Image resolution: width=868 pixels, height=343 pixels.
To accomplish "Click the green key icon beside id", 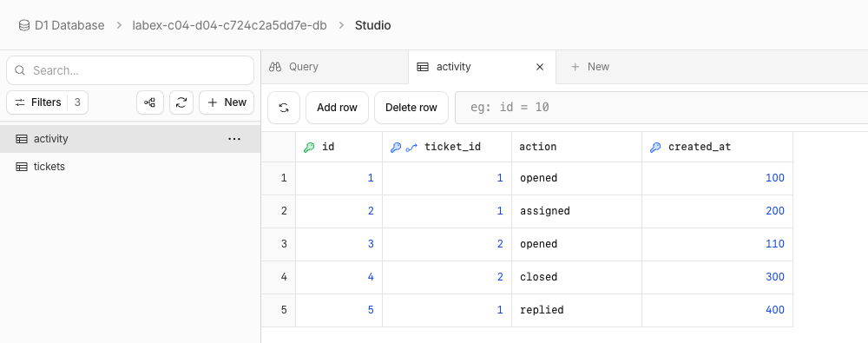I will tap(309, 148).
